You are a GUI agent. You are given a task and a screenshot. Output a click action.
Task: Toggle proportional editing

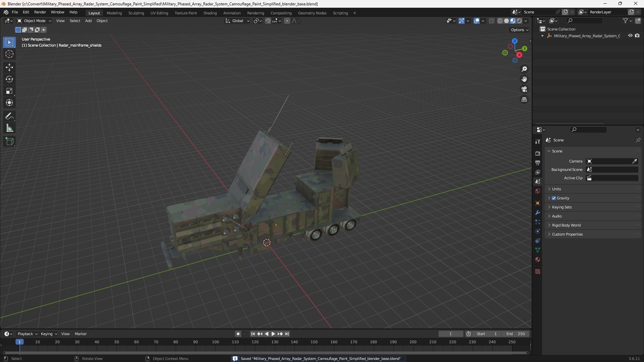[287, 21]
